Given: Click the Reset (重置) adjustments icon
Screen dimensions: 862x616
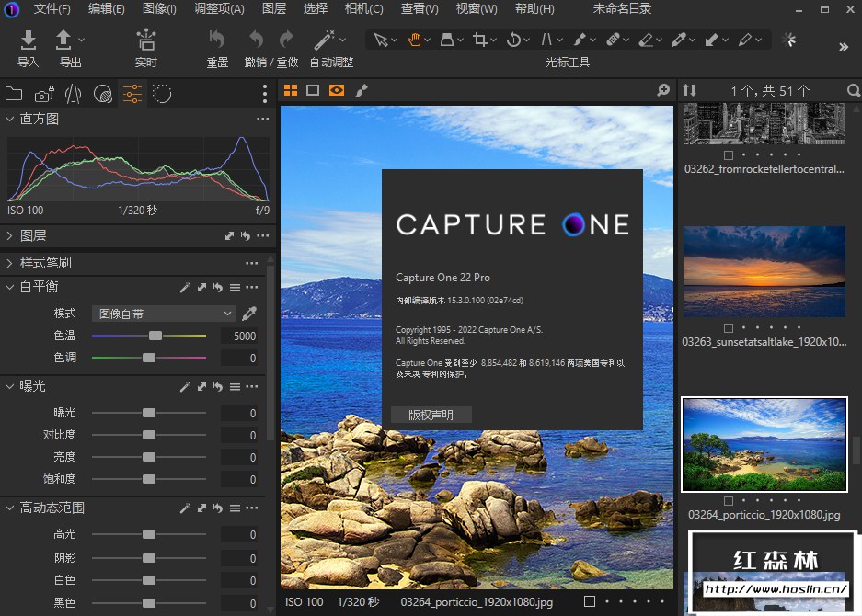Looking at the screenshot, I should tap(217, 40).
